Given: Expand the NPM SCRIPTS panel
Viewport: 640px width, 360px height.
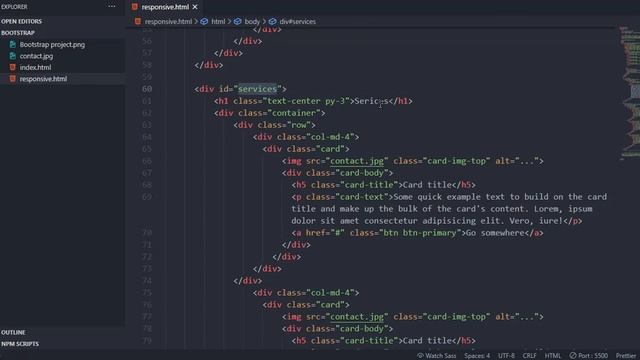Looking at the screenshot, I should coord(20,344).
